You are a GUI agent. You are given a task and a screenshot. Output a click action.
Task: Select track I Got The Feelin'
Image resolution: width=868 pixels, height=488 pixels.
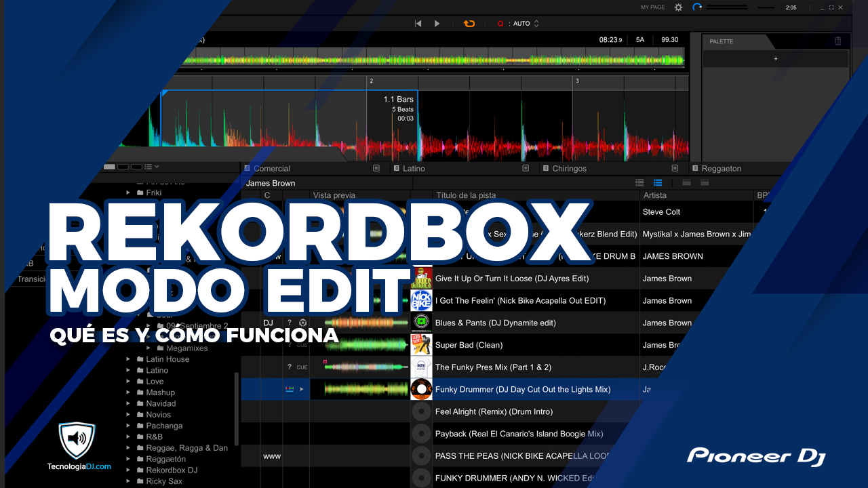pos(520,301)
